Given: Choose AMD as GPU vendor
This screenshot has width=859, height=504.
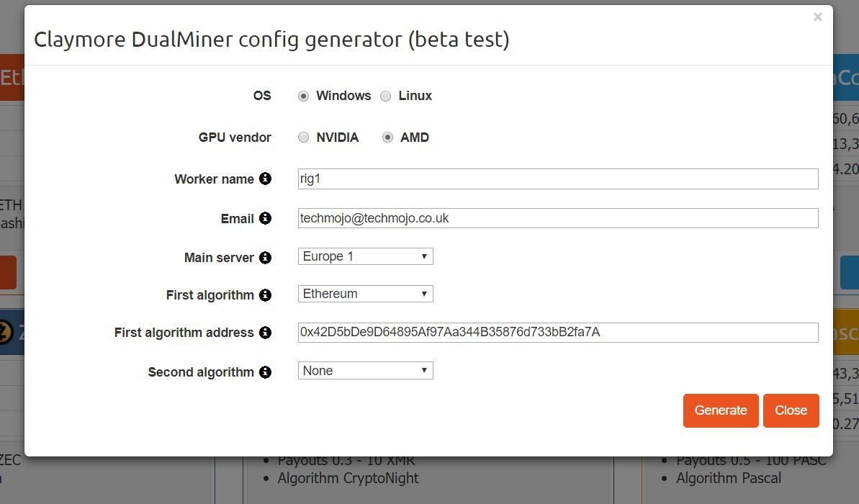Looking at the screenshot, I should point(388,138).
